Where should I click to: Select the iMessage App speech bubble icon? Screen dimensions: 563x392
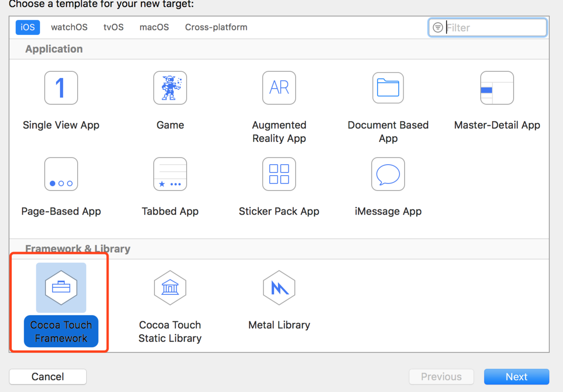tap(388, 174)
